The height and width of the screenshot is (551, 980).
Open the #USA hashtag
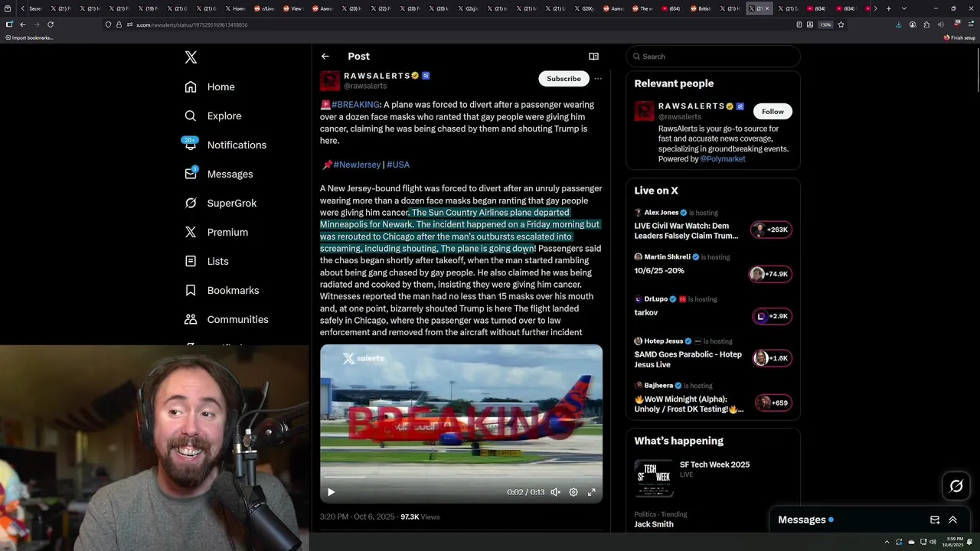[x=398, y=165]
